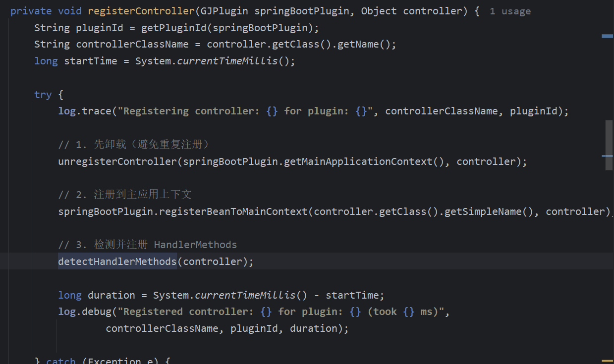Open the "1 usage" inlay hint
Screen dimensions: 614x364
[510, 11]
